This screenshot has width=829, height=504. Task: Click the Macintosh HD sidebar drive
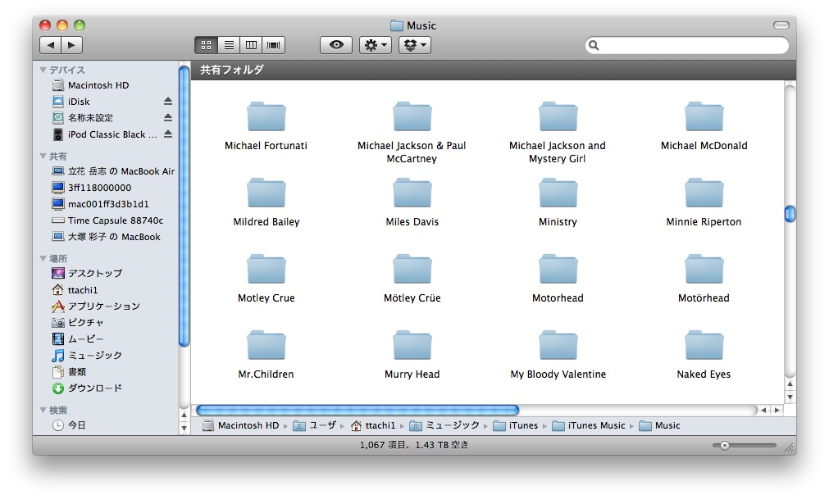(98, 85)
